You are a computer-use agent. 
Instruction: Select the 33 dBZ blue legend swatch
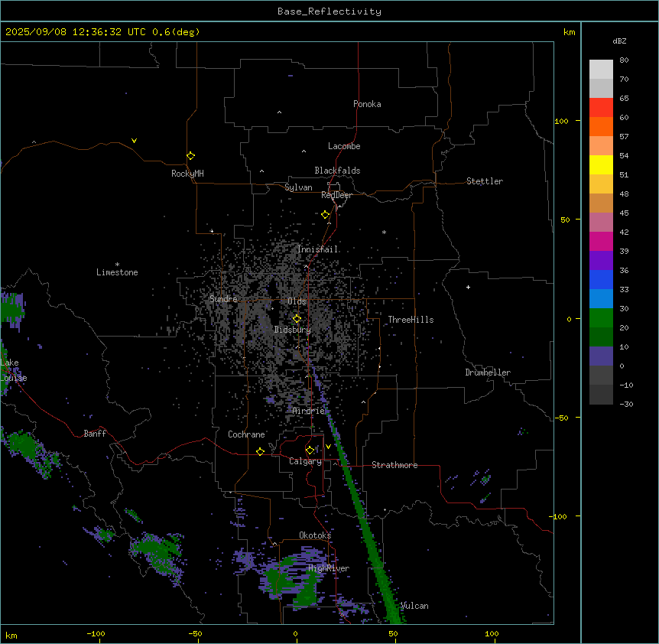point(601,298)
